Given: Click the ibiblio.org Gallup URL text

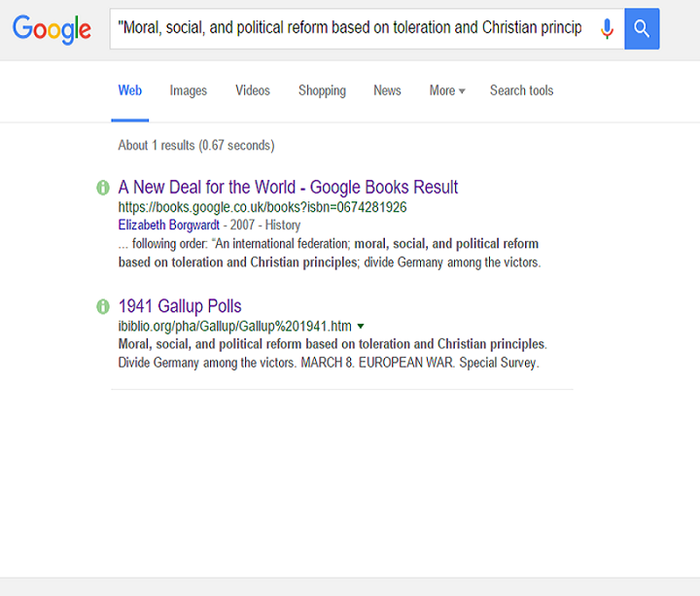Looking at the screenshot, I should 235,327.
